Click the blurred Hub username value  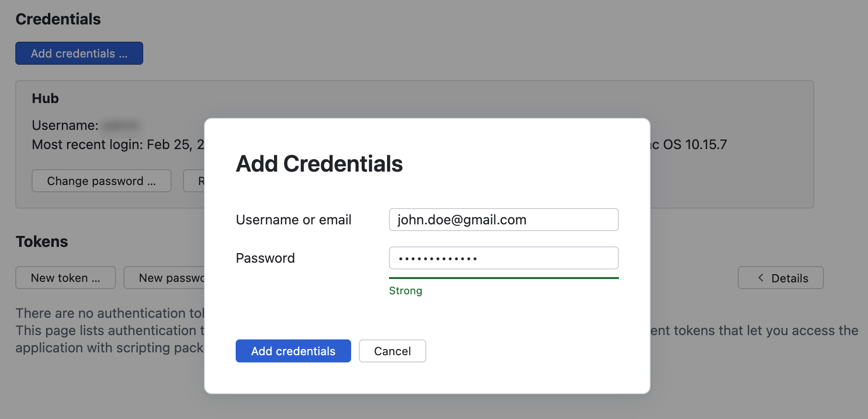[122, 126]
